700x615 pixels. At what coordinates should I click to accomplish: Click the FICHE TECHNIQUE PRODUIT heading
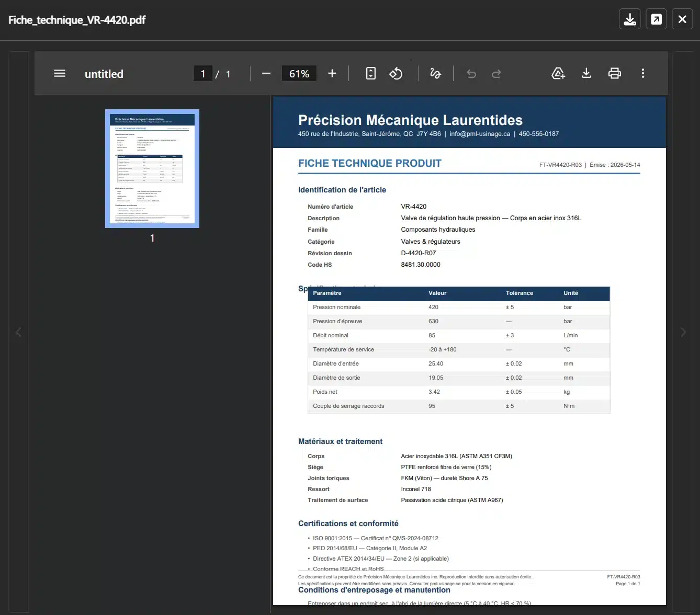coord(370,163)
